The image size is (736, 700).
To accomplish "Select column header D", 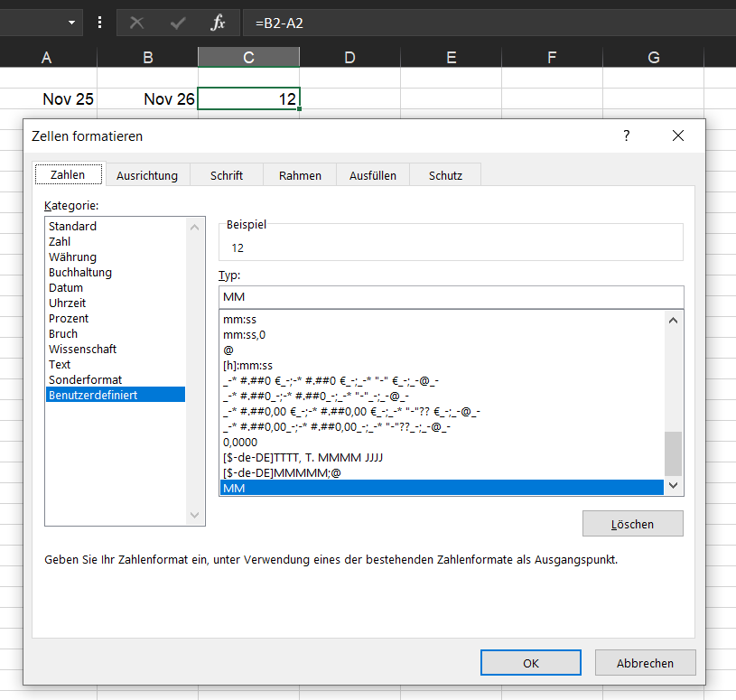I will [350, 57].
